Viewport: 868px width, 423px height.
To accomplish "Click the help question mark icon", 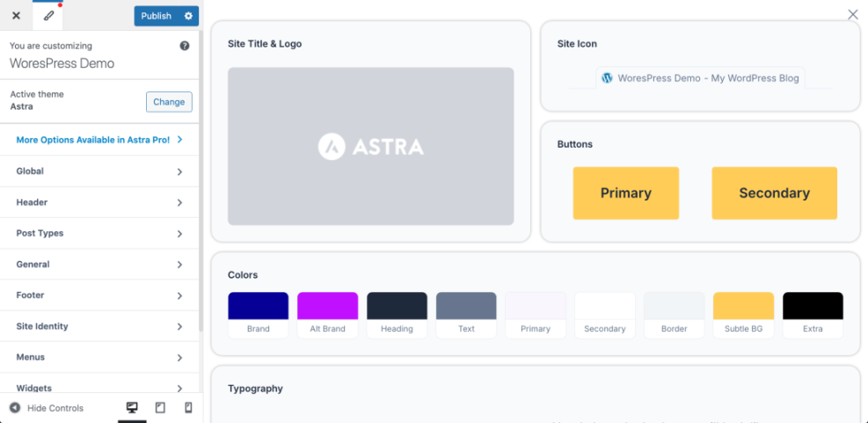I will coord(185,46).
